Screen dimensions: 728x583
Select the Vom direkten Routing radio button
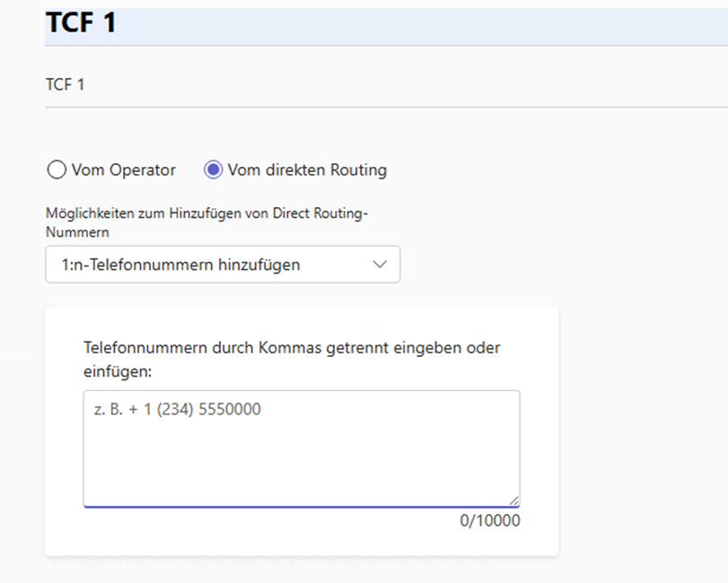pyautogui.click(x=213, y=170)
